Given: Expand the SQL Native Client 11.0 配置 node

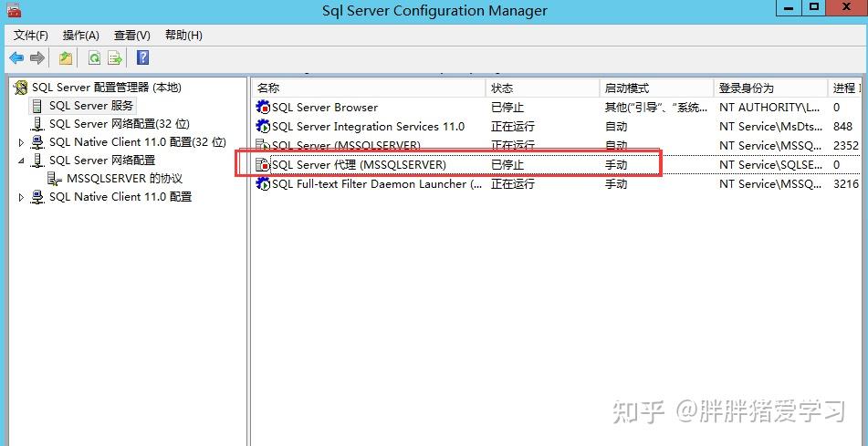Looking at the screenshot, I should [x=21, y=197].
